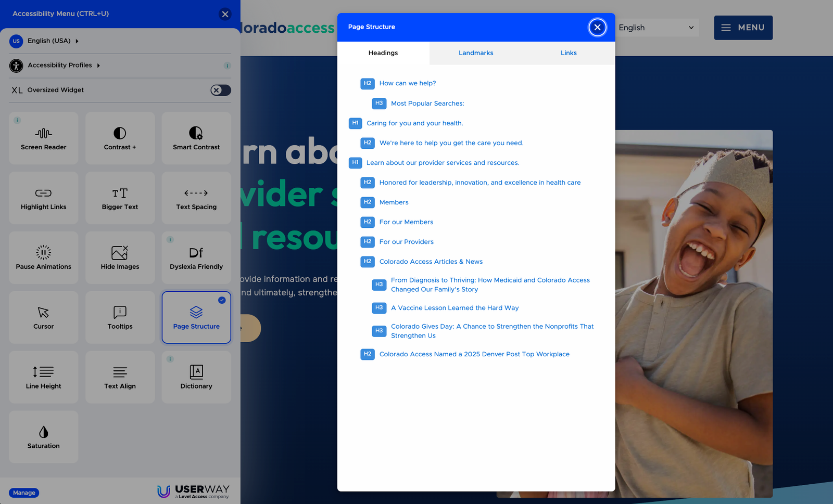Toggle the Oversized Widget switch

point(220,90)
